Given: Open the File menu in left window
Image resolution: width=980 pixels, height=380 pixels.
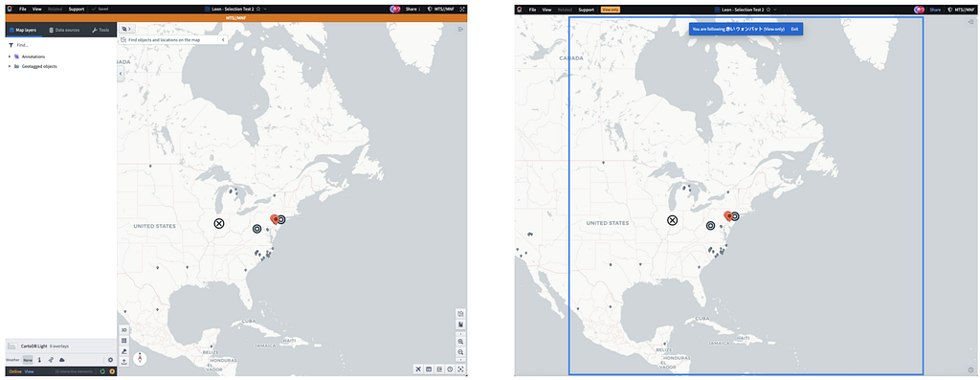Looking at the screenshot, I should tap(23, 10).
